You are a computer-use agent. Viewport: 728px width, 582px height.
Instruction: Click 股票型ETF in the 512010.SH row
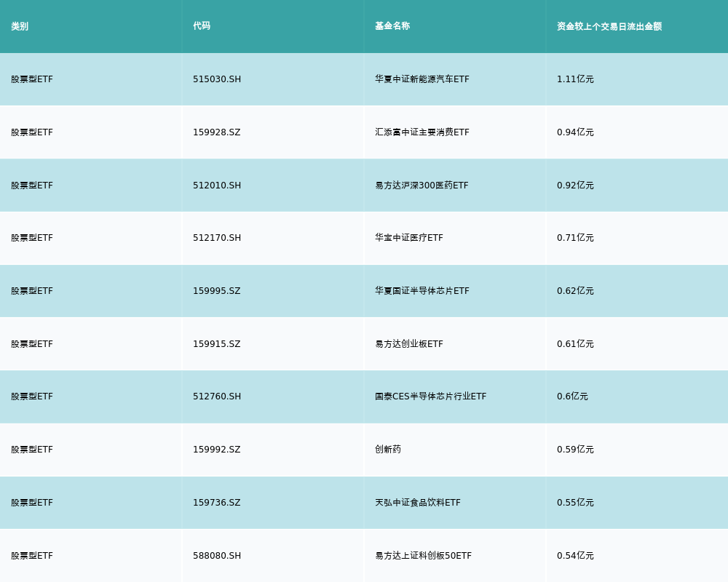coord(32,186)
